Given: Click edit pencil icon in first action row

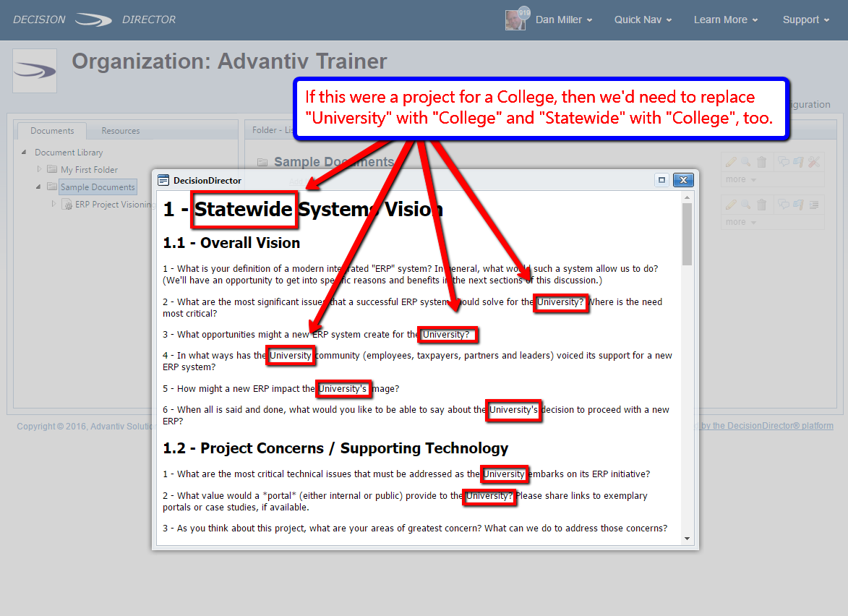Looking at the screenshot, I should click(731, 162).
